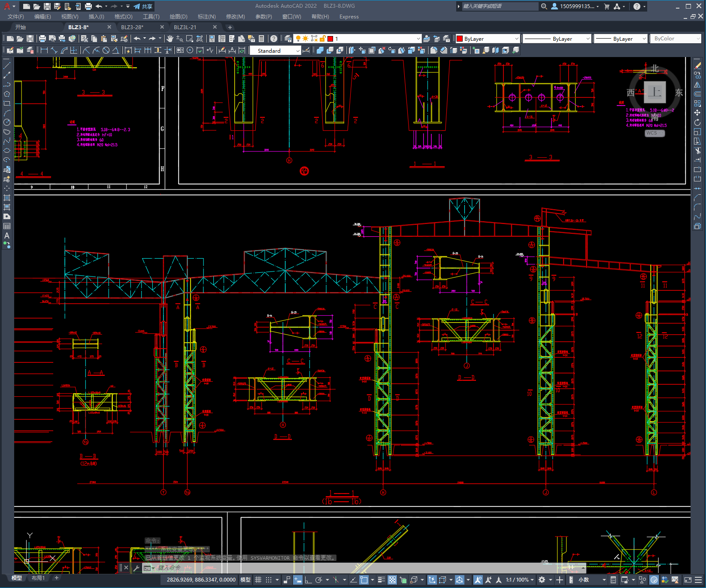The width and height of the screenshot is (706, 588).
Task: Toggle object snap in status bar
Action: (364, 580)
